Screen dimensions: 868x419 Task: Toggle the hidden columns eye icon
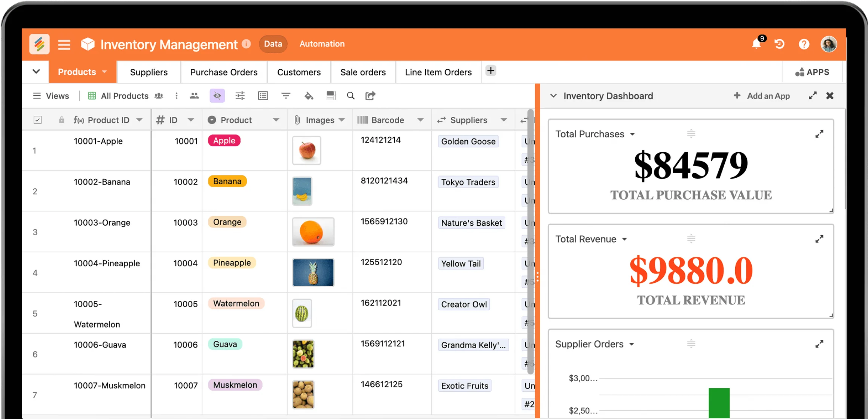[x=217, y=96]
